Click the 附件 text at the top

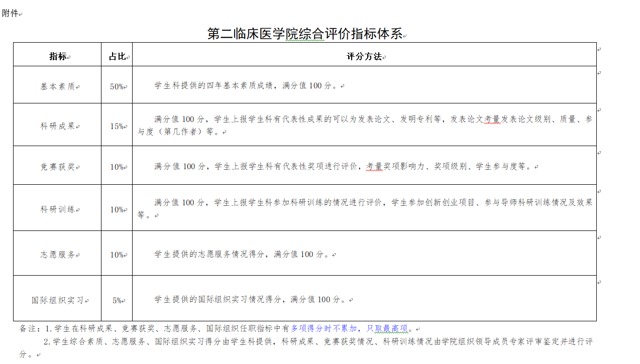pyautogui.click(x=11, y=14)
